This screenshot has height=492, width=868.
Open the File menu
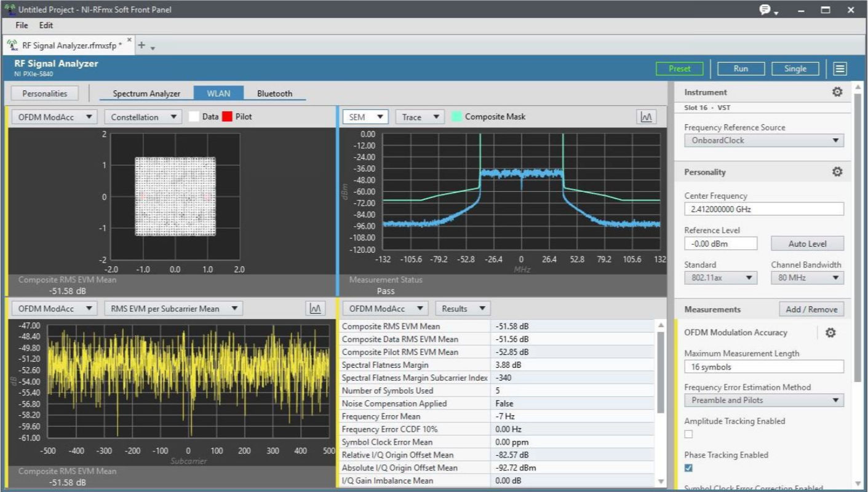pyautogui.click(x=21, y=25)
